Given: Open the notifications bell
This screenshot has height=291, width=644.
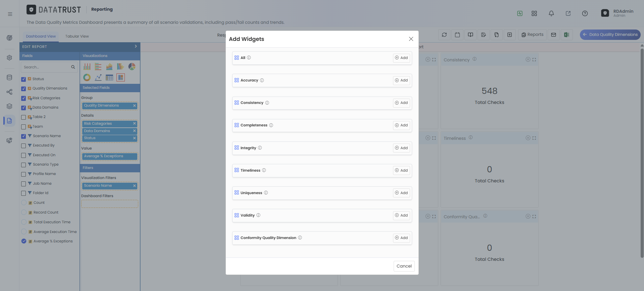Looking at the screenshot, I should (551, 13).
